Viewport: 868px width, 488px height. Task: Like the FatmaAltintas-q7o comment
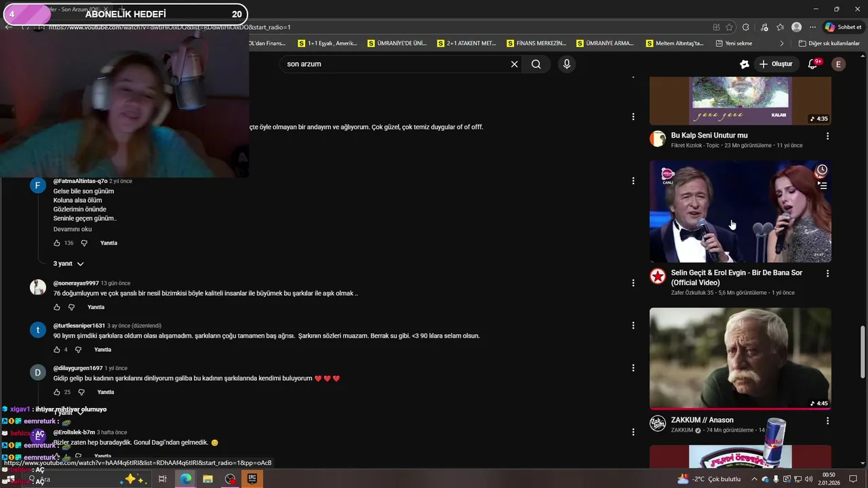point(57,243)
